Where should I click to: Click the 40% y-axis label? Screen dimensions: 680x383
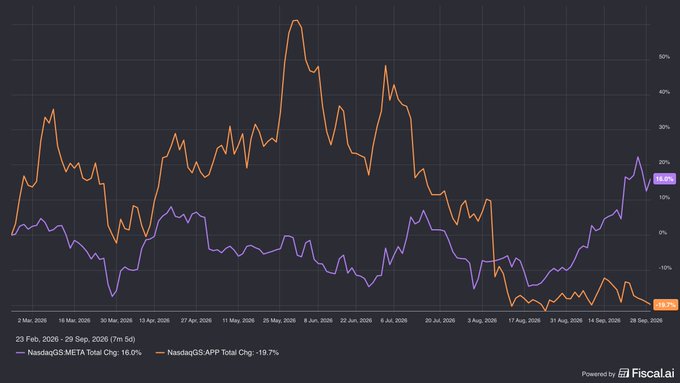coord(664,92)
